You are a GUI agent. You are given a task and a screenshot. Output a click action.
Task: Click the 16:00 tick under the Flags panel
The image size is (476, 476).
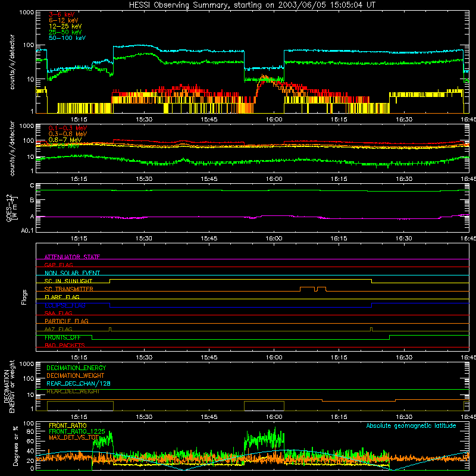(x=274, y=358)
